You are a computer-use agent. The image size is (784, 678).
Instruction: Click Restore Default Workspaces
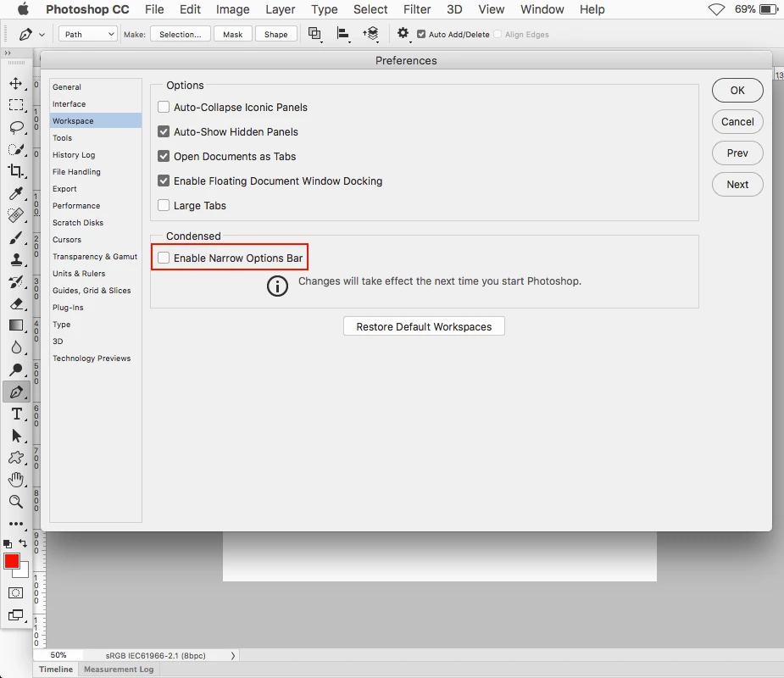click(x=424, y=326)
